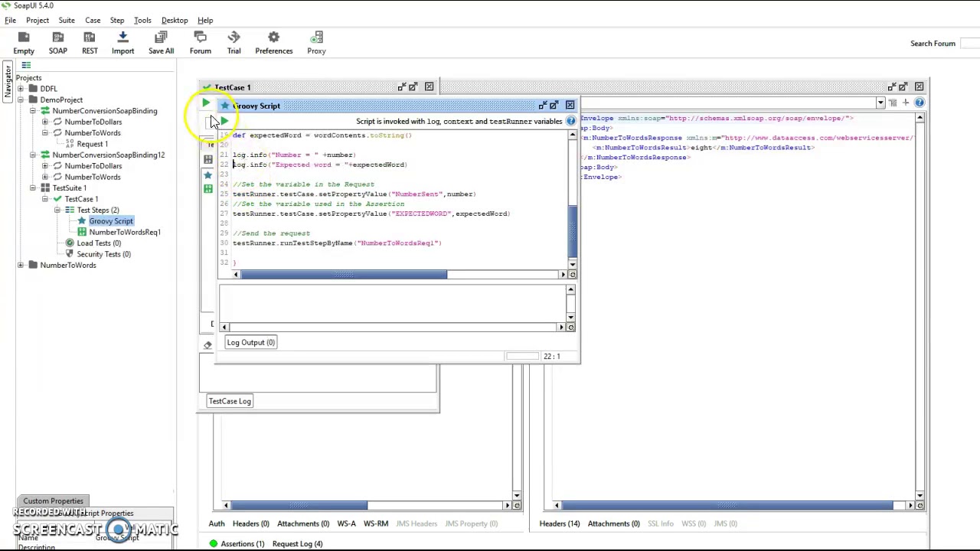Click the Log Output (0) button
The width and height of the screenshot is (980, 551).
point(251,343)
